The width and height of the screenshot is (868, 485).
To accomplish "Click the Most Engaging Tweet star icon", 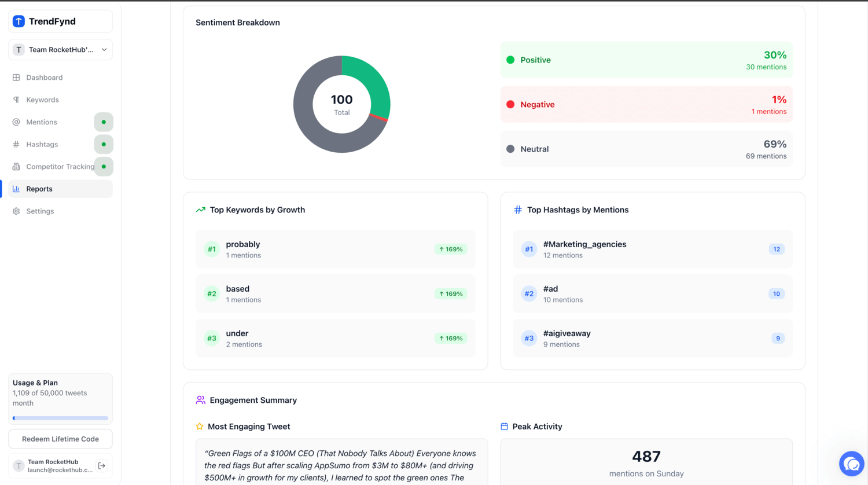I will pos(200,427).
